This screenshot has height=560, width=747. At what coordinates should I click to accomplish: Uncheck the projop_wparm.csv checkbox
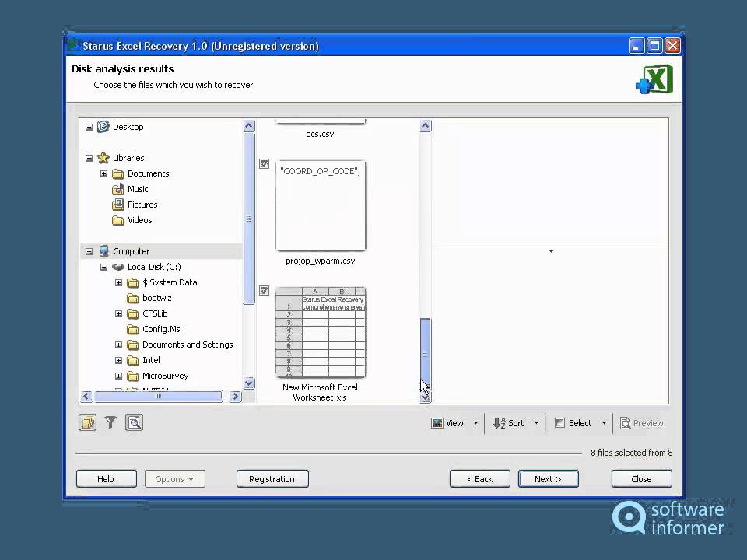[x=265, y=164]
